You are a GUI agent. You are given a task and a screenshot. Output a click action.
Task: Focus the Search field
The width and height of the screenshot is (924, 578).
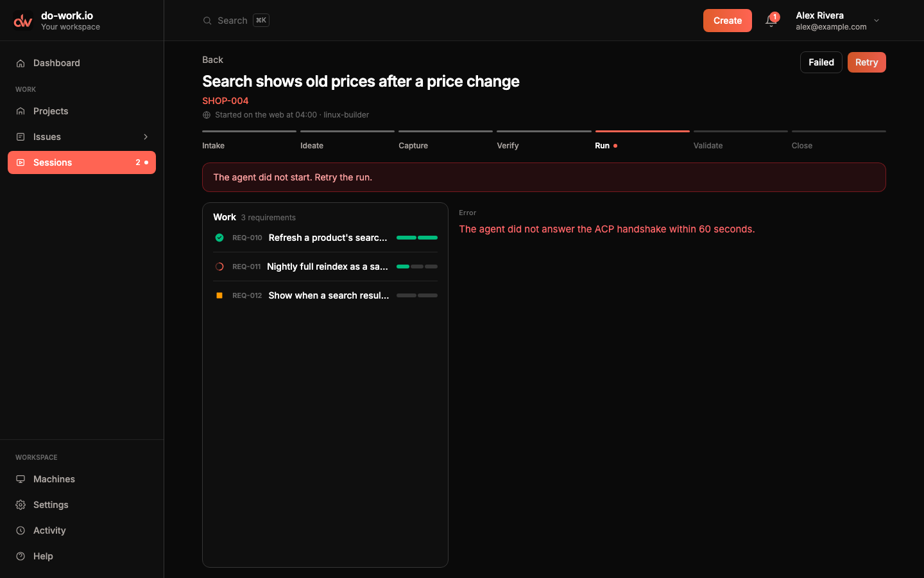pyautogui.click(x=236, y=21)
